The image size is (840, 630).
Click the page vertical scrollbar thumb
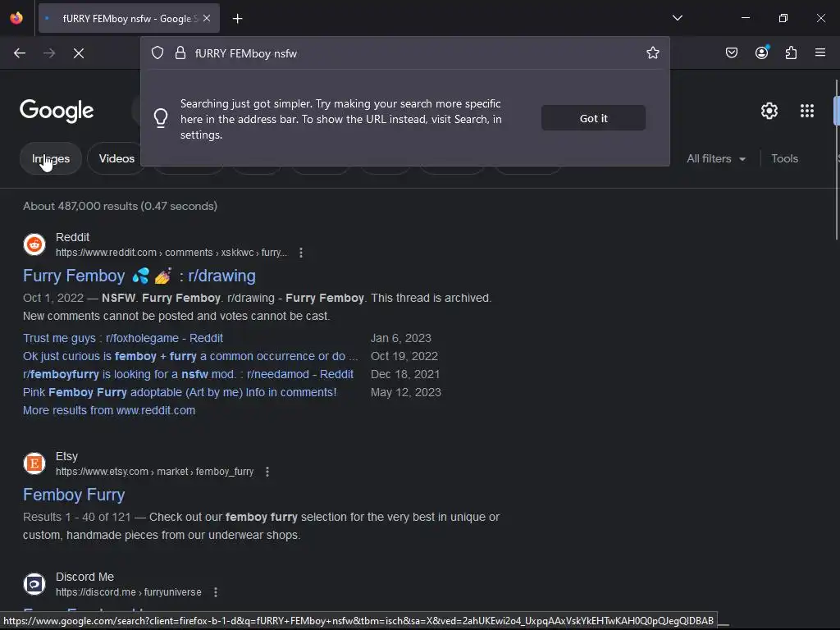pyautogui.click(x=837, y=160)
